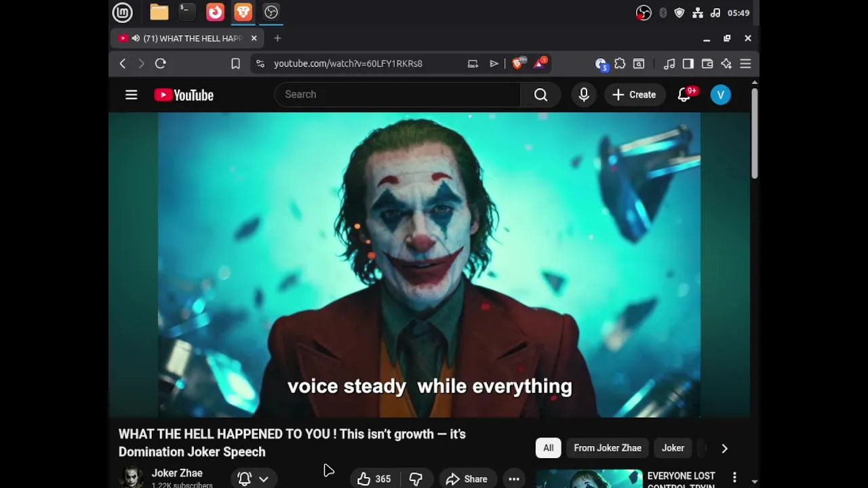Select the WHAT THE HELL HAPP tab

click(186, 39)
